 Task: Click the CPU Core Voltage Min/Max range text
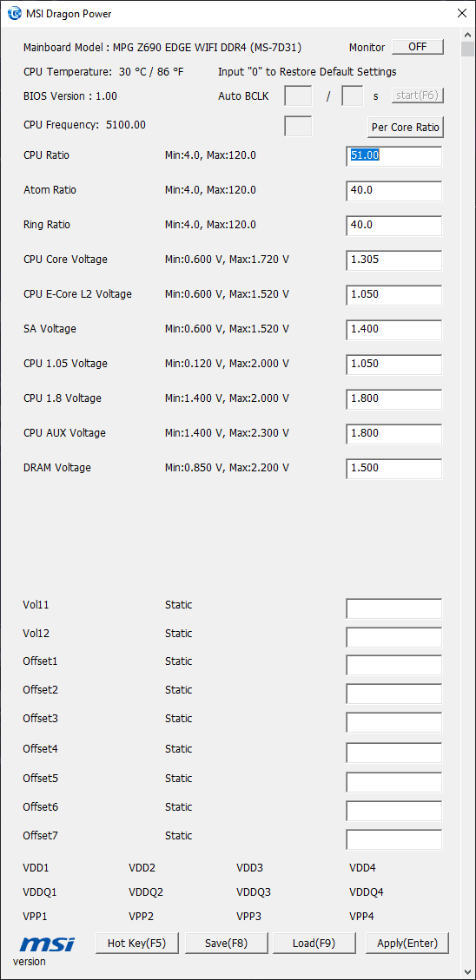pyautogui.click(x=227, y=260)
